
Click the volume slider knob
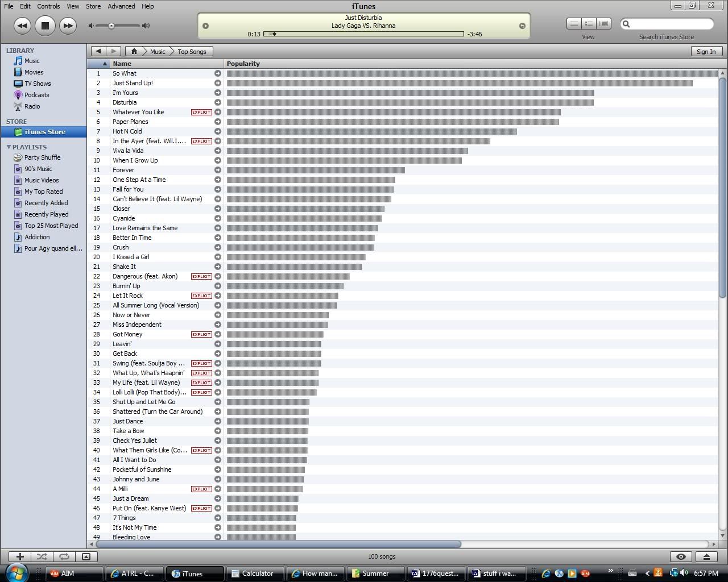pos(111,26)
